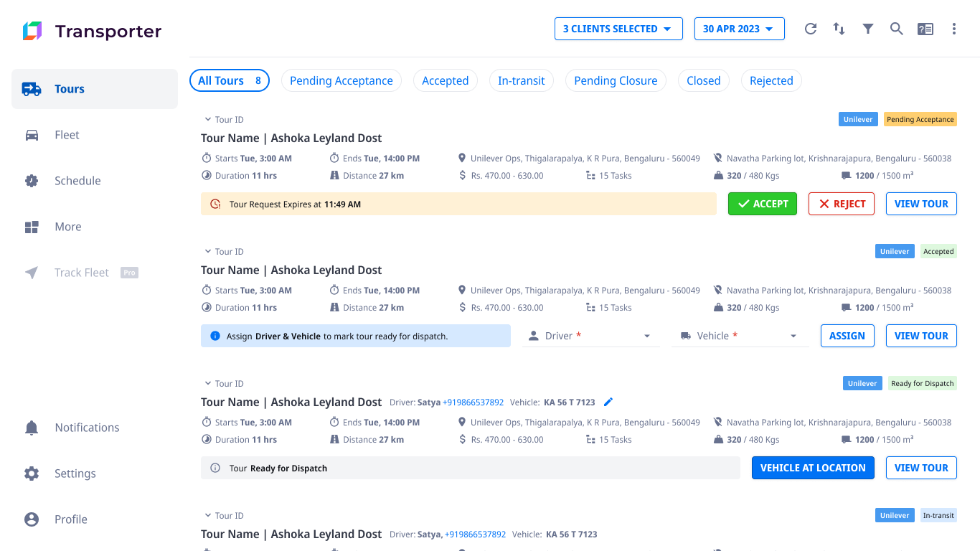Open Track Fleet Pro in the sidebar
This screenshot has height=551, width=980.
pyautogui.click(x=95, y=273)
